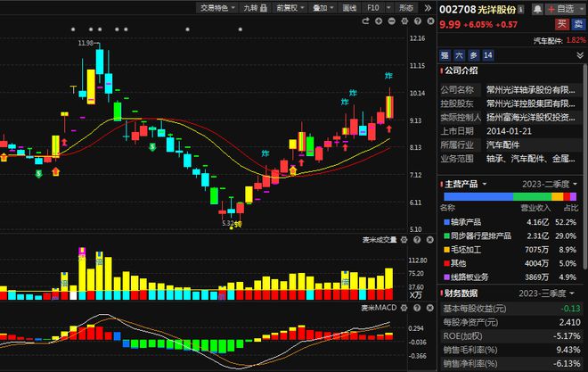Click the lock icon beside 九转
This screenshot has height=372, width=588.
[x=264, y=8]
